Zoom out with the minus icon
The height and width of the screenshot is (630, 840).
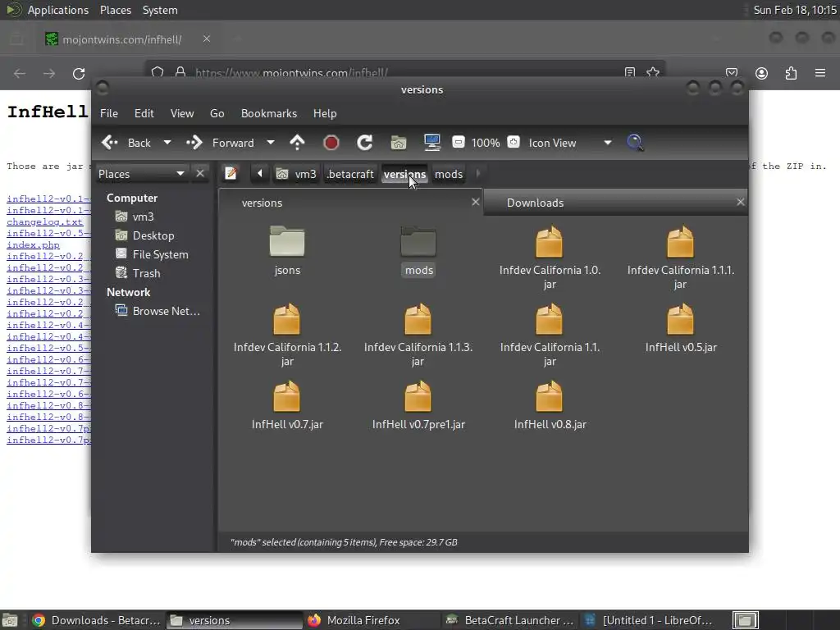[x=458, y=142]
